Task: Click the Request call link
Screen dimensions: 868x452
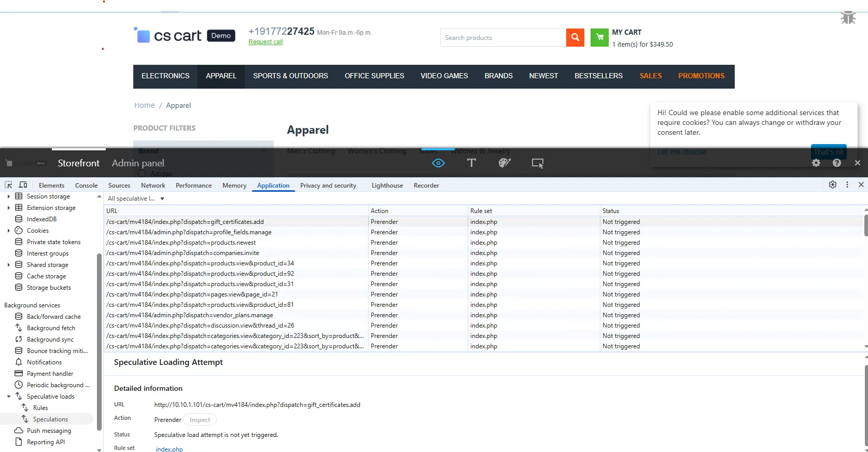Action: pos(265,42)
